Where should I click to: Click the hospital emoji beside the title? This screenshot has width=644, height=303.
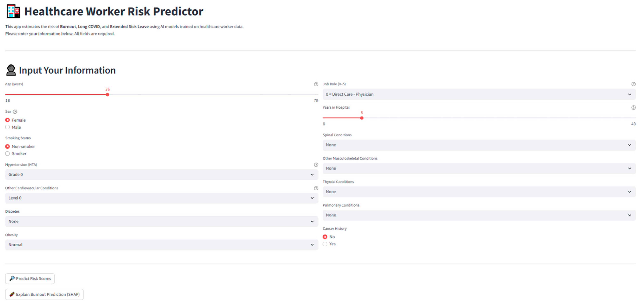click(13, 11)
